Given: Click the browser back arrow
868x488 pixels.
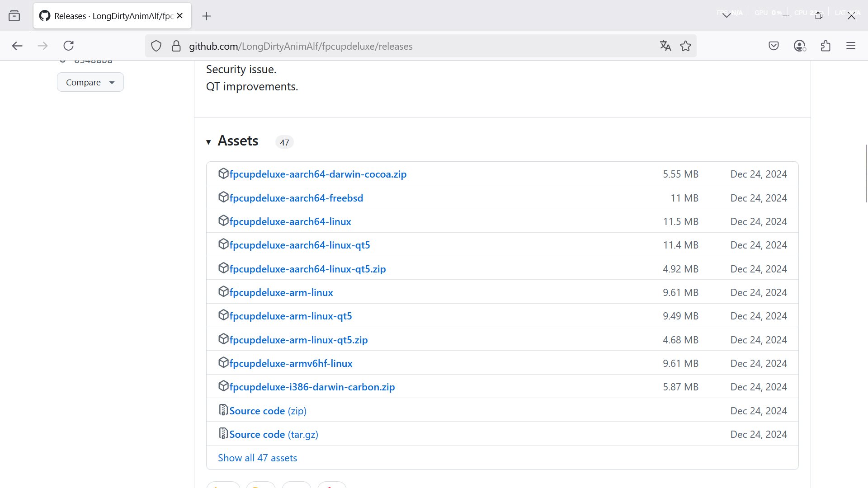Looking at the screenshot, I should tap(17, 46).
